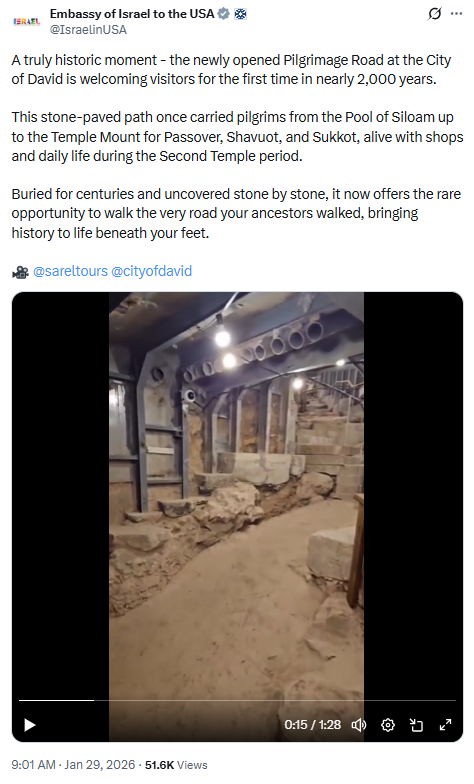This screenshot has height=784, width=474.
Task: Toggle picture-in-picture mode icon
Action: [416, 724]
